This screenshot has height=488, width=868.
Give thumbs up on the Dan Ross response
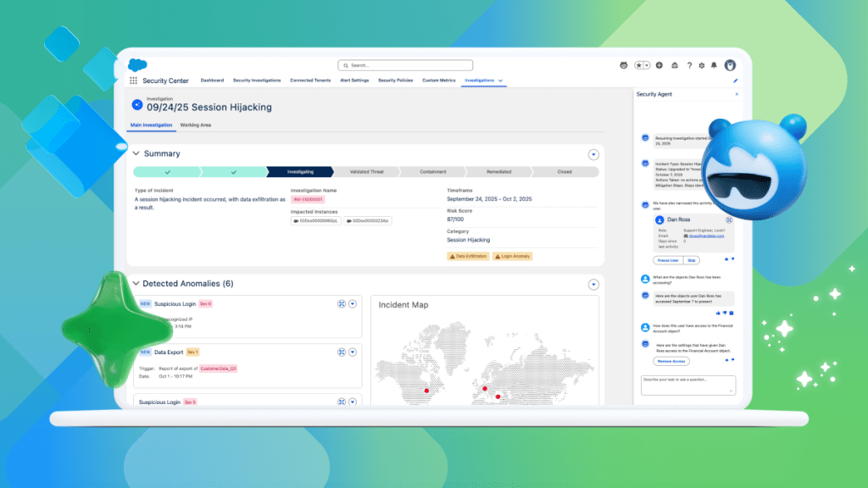[x=726, y=258]
